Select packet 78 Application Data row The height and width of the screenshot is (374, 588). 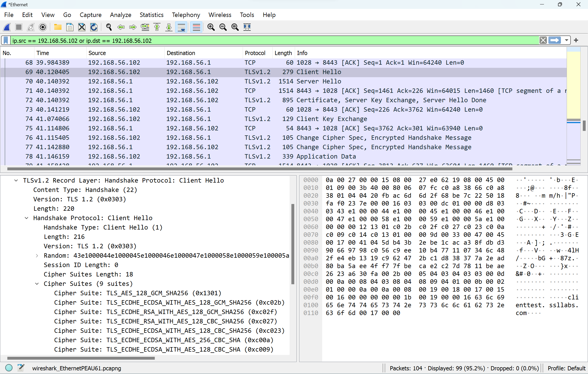coord(284,156)
